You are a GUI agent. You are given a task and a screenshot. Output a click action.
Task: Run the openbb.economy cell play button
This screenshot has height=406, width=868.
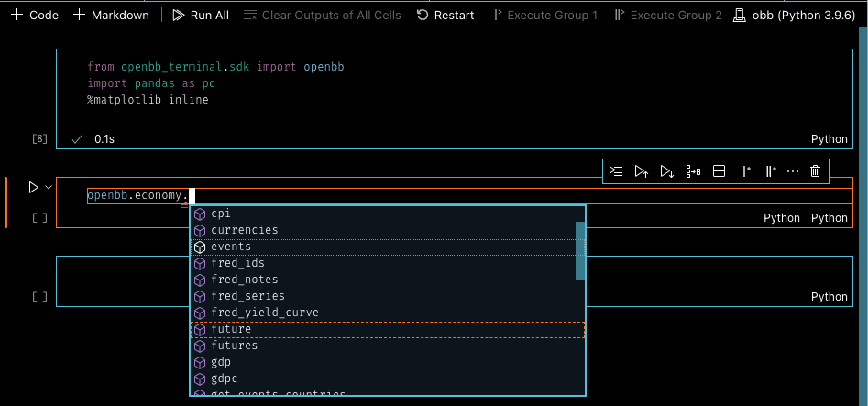tap(33, 187)
